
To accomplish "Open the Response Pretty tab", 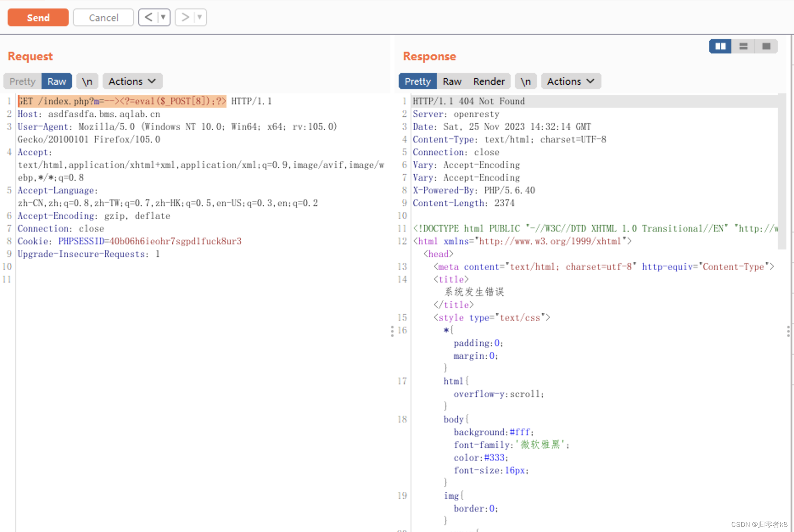I will [417, 81].
